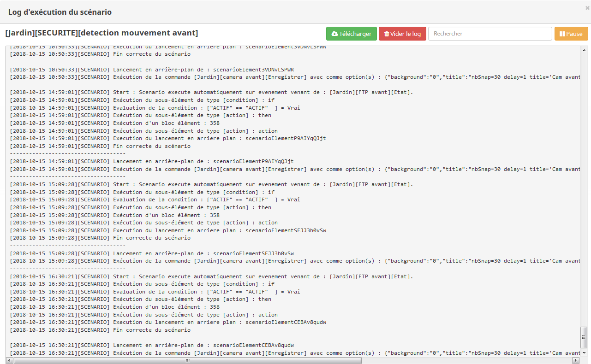The height and width of the screenshot is (364, 591).
Task: Click the dialog title 'Log d'exécution du scénario'
Action: 60,12
